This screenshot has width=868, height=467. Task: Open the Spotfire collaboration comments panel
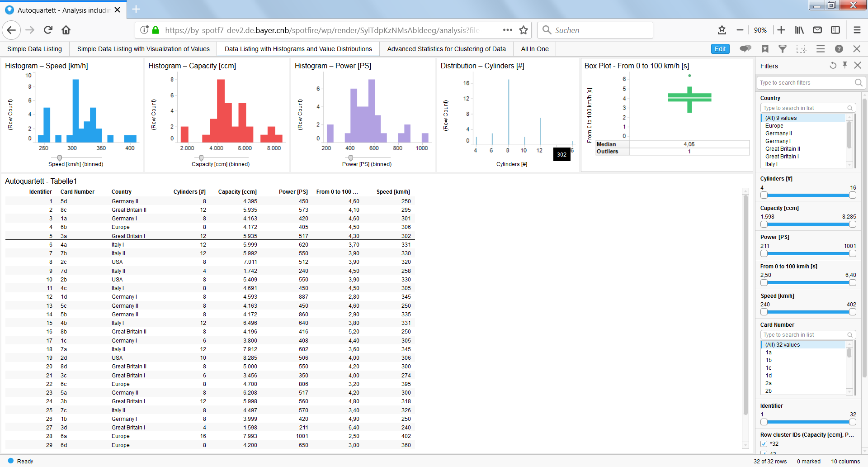745,49
